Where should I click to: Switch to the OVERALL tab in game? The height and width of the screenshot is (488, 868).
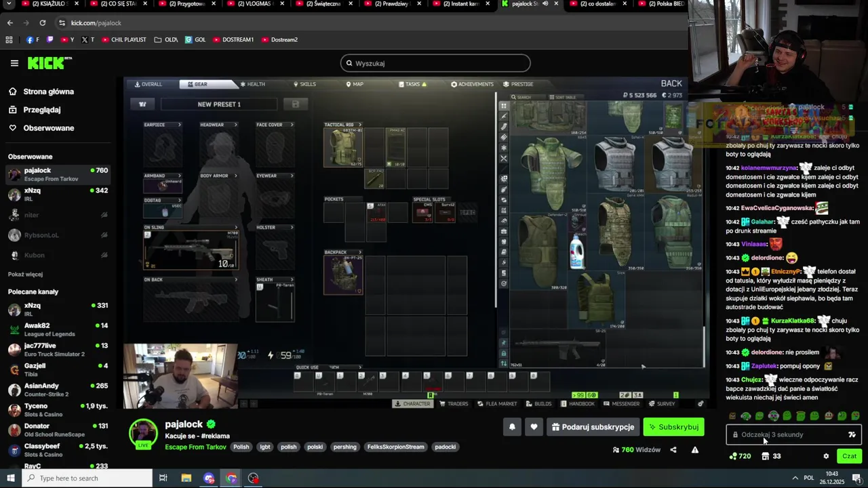[149, 85]
